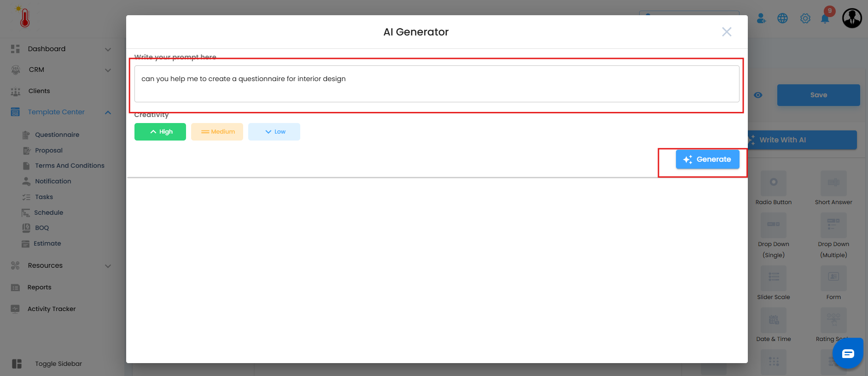
Task: Select the Radio Button field icon
Action: coord(774,182)
